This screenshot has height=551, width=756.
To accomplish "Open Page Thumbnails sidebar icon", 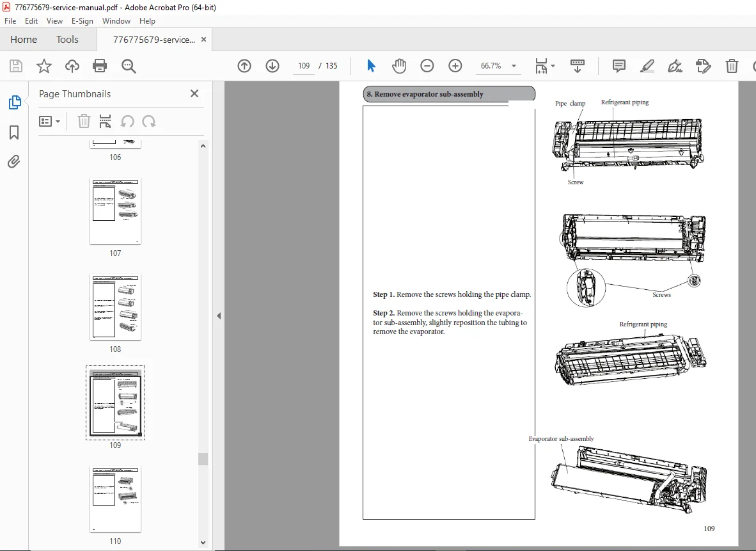I will [15, 102].
